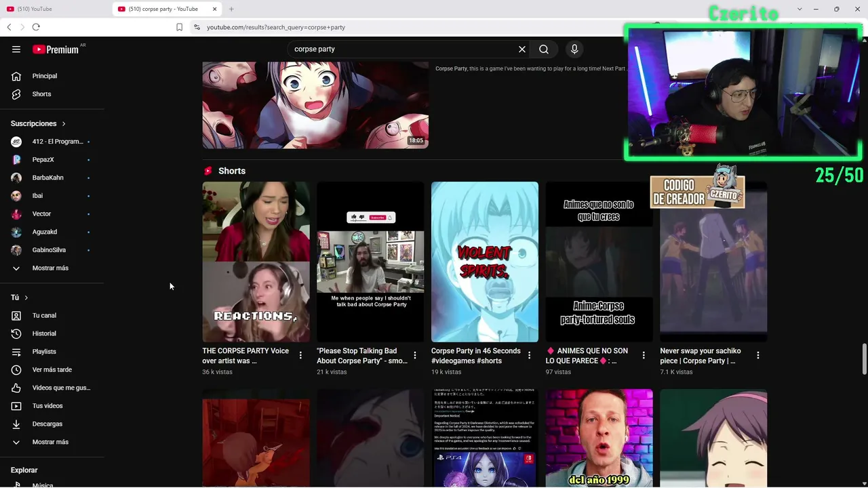Run search with magnifier button
868x488 pixels.
544,49
